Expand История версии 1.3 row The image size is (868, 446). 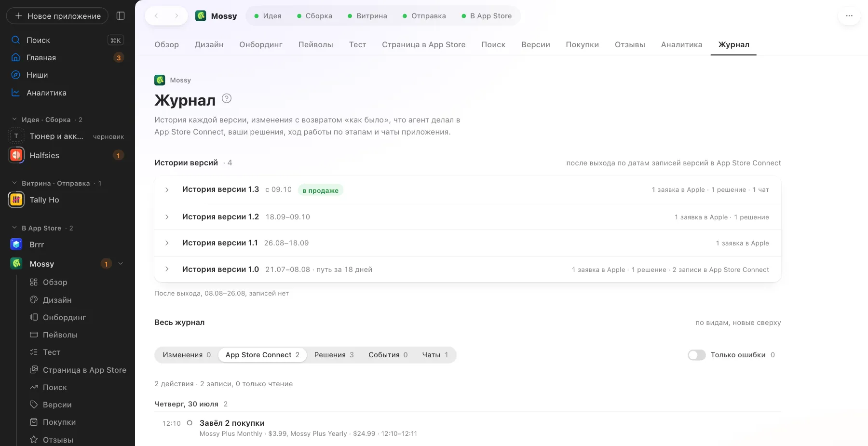tap(467, 190)
